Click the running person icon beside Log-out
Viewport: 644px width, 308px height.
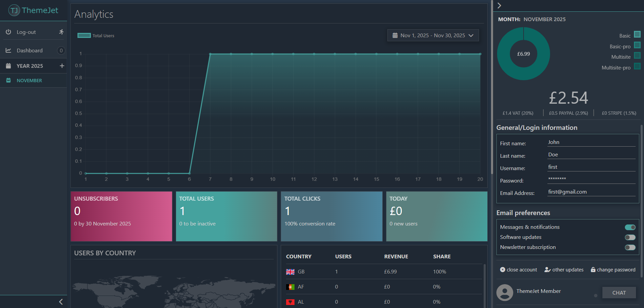(61, 32)
